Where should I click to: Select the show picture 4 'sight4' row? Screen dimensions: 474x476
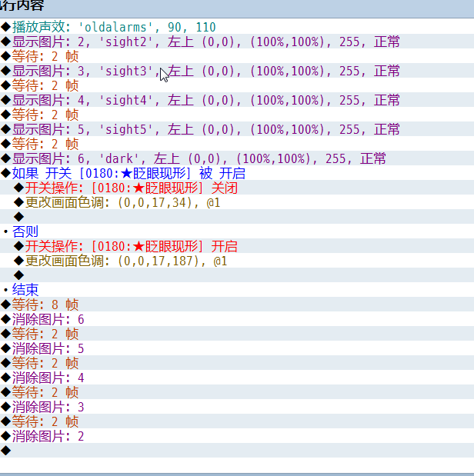[x=237, y=100]
